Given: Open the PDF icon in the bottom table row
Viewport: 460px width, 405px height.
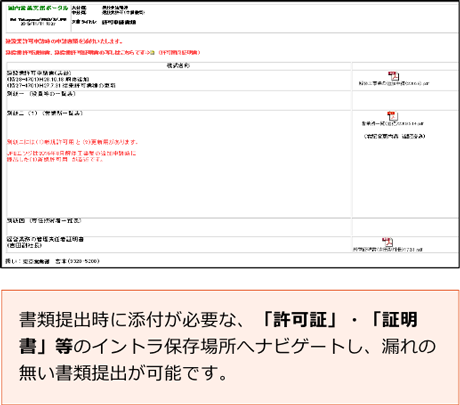Looking at the screenshot, I should tap(387, 242).
